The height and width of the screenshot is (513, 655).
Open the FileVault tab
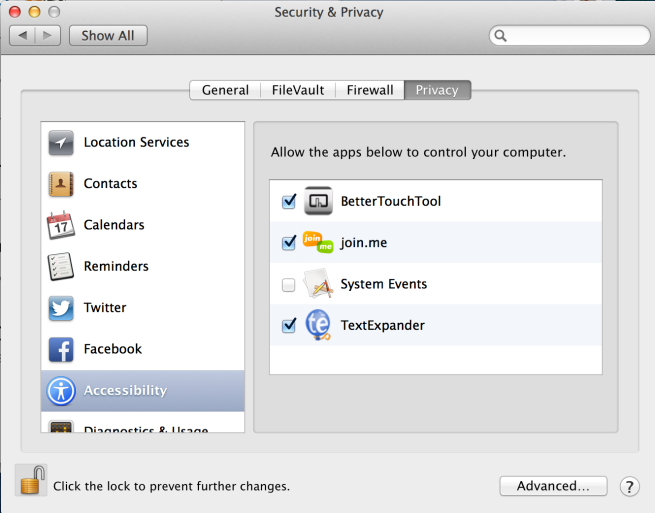coord(298,90)
